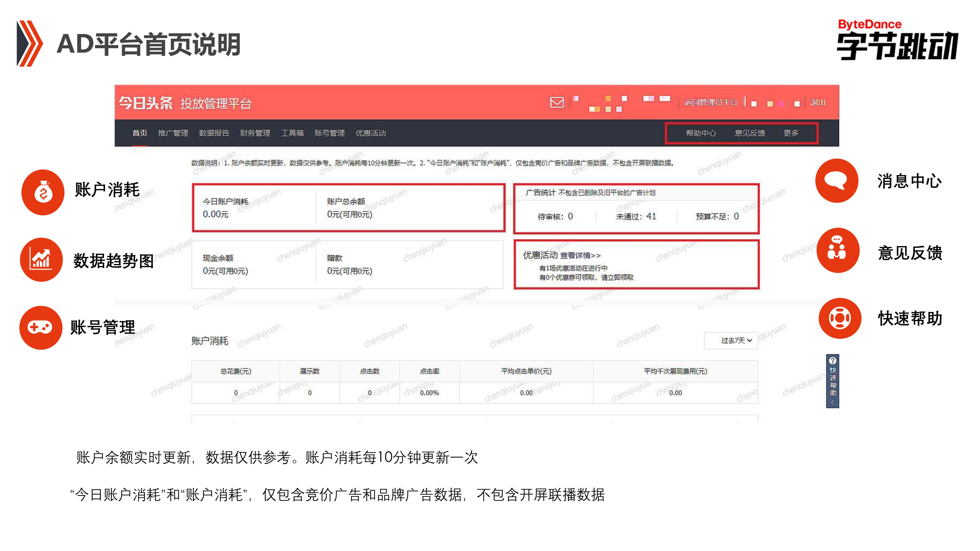Switch to the 首页 tab
This screenshot has height=551, width=980.
140,133
